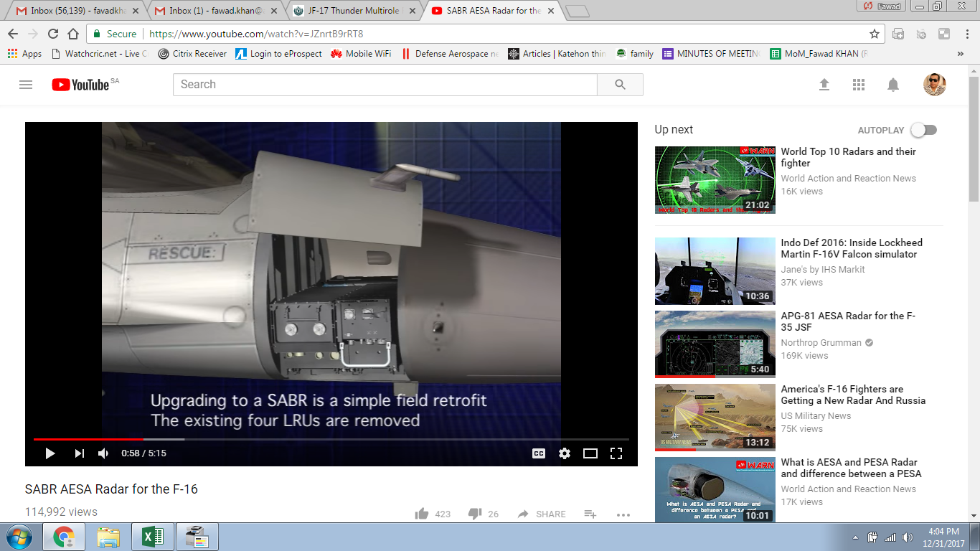Open the account avatar menu
The image size is (980, 551).
(934, 85)
